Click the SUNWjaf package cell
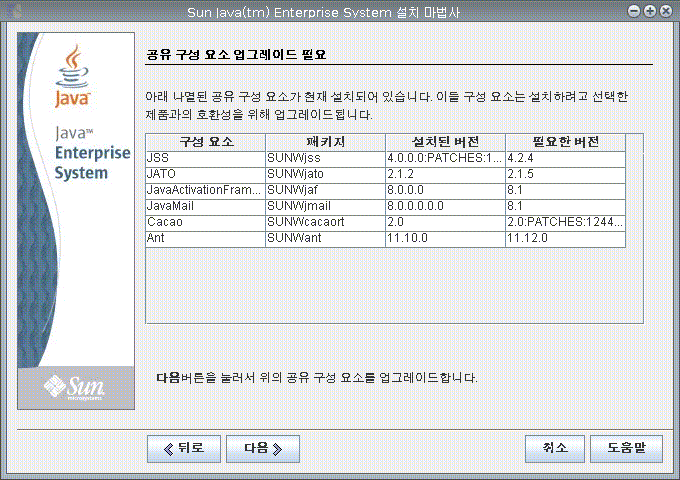Screen dimensions: 680x480 pos(325,191)
